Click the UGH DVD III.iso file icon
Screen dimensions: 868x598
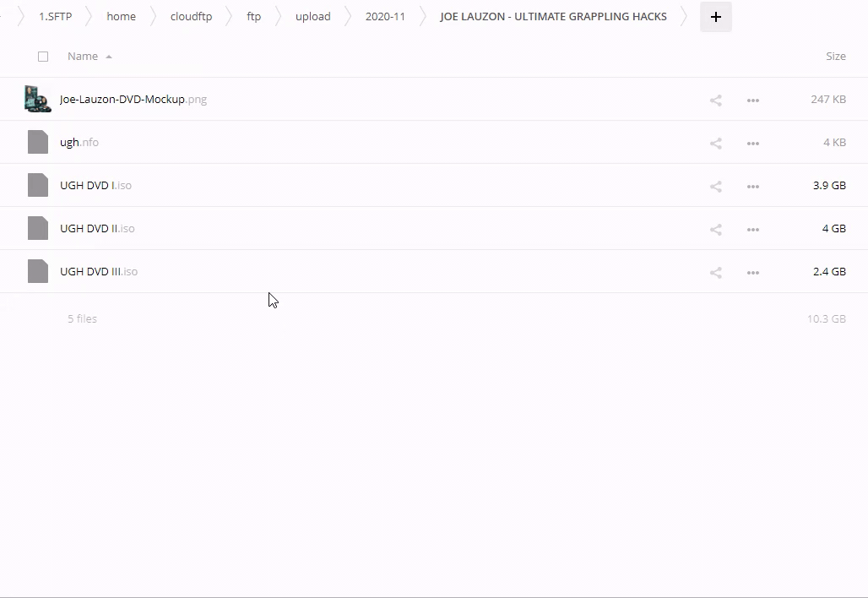click(38, 271)
